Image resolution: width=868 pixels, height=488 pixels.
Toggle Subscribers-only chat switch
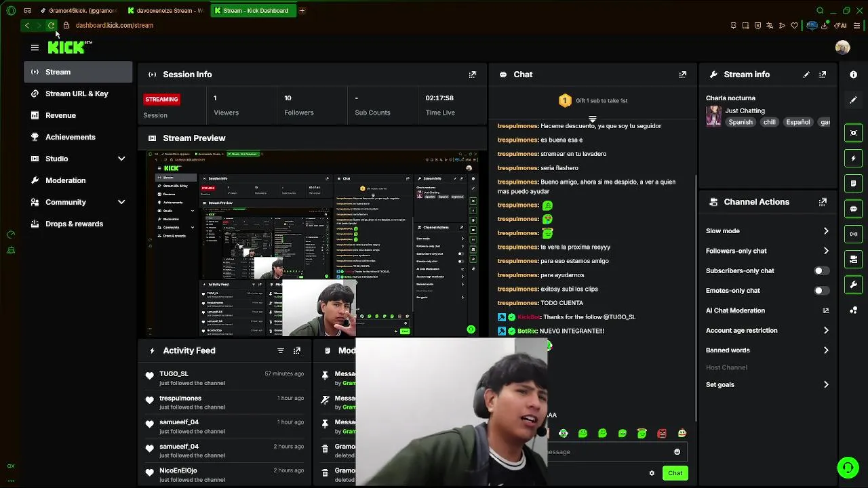coord(821,270)
